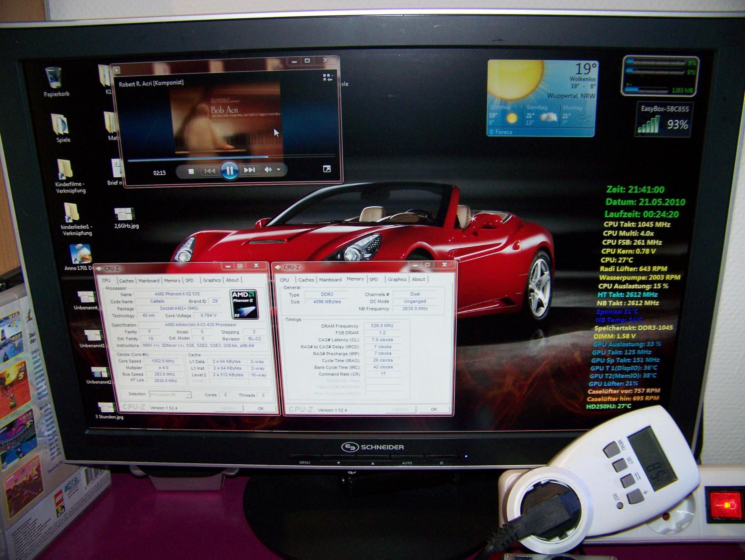Switch to CPU tab in right CPU-Z window
This screenshot has width=745, height=560.
pos(285,280)
